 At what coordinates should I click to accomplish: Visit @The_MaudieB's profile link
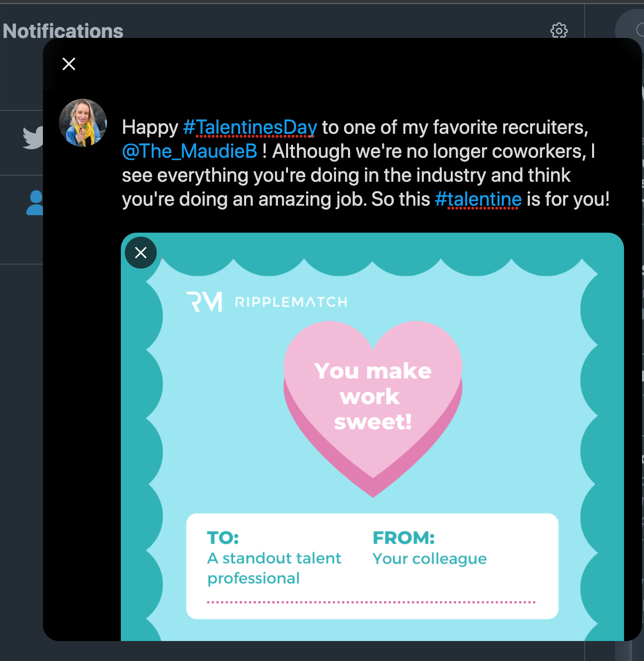(x=189, y=151)
